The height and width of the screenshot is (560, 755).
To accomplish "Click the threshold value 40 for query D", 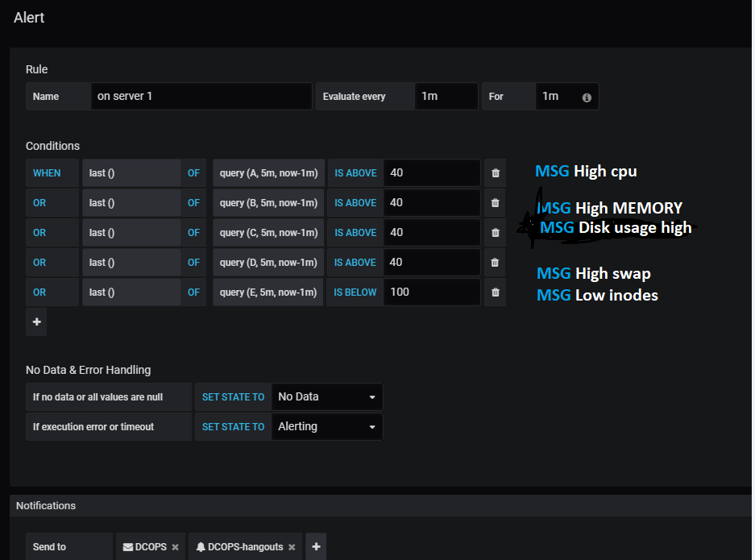I will [432, 262].
